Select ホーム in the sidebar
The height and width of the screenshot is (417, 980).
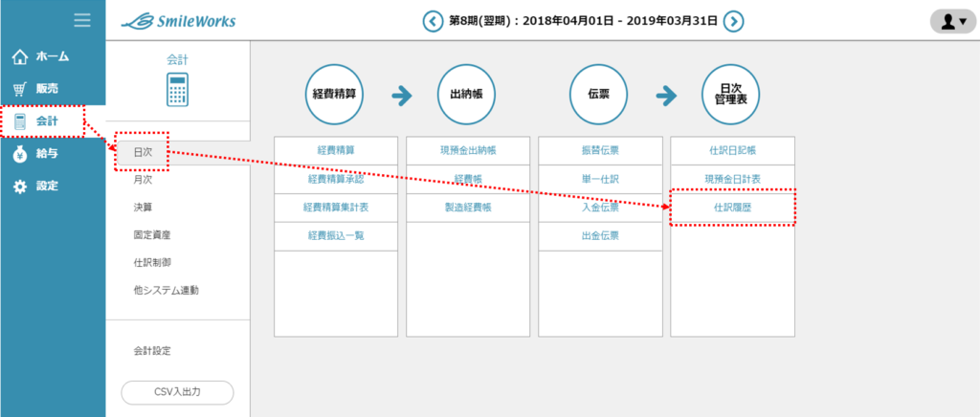tap(53, 56)
